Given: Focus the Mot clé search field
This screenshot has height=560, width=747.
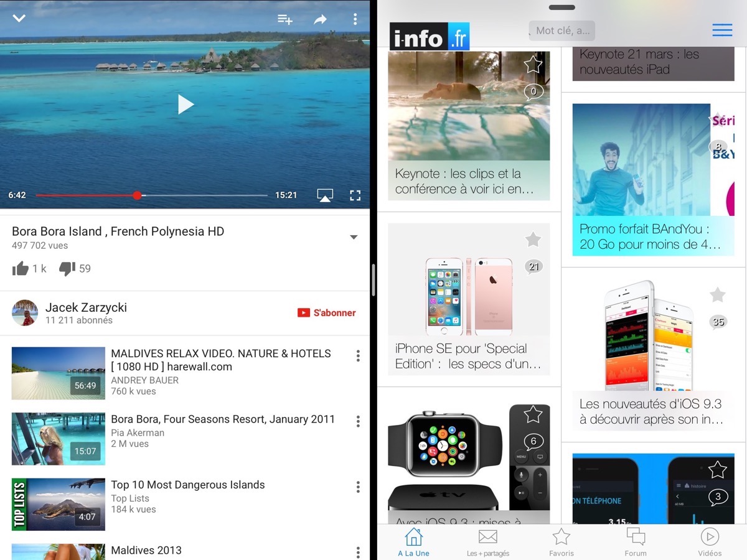Looking at the screenshot, I should (561, 30).
